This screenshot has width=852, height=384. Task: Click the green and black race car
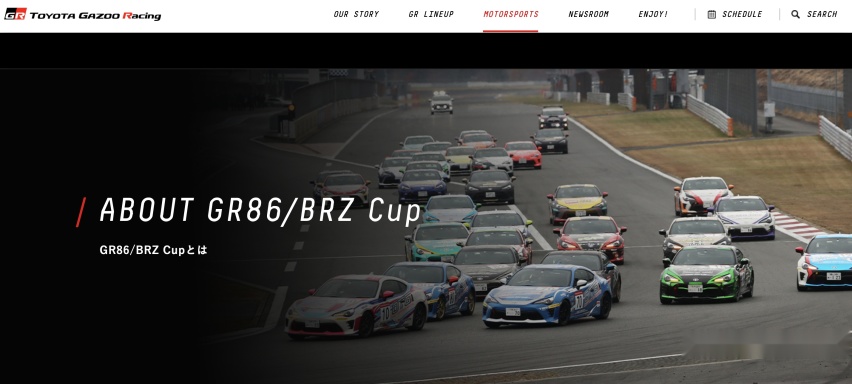[x=706, y=274]
